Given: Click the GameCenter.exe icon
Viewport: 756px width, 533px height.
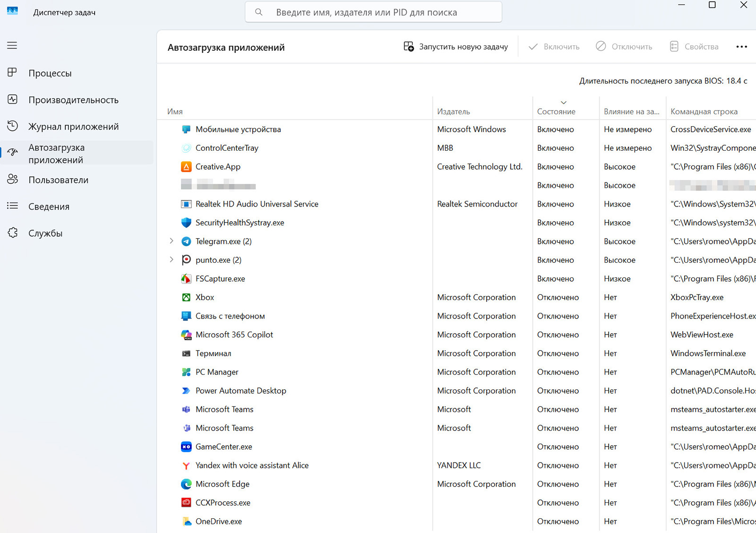Looking at the screenshot, I should pyautogui.click(x=186, y=447).
